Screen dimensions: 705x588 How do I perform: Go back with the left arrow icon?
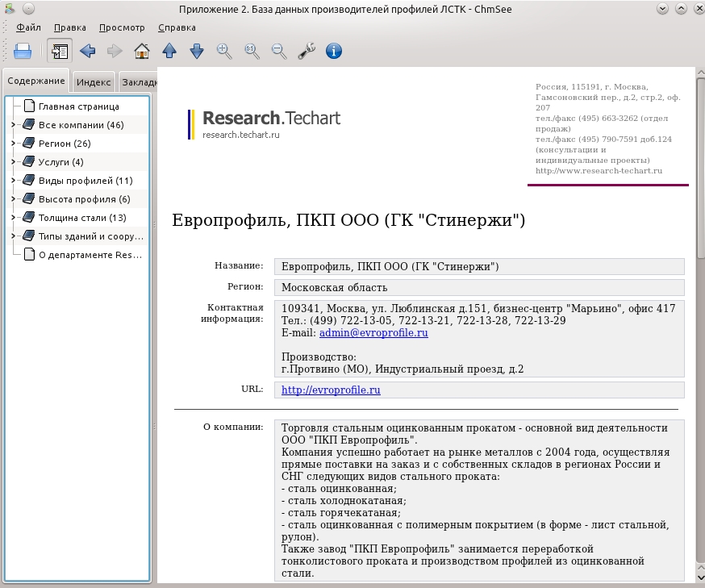point(87,51)
